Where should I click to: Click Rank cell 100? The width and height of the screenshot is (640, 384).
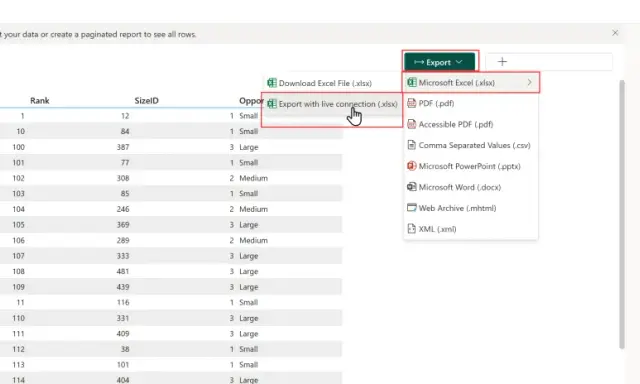click(18, 147)
